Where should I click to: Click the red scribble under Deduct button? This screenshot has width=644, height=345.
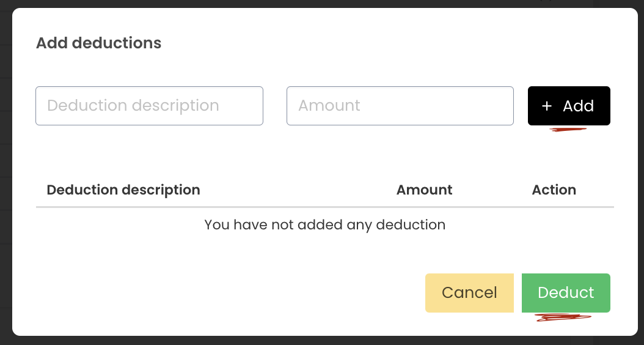tap(563, 317)
